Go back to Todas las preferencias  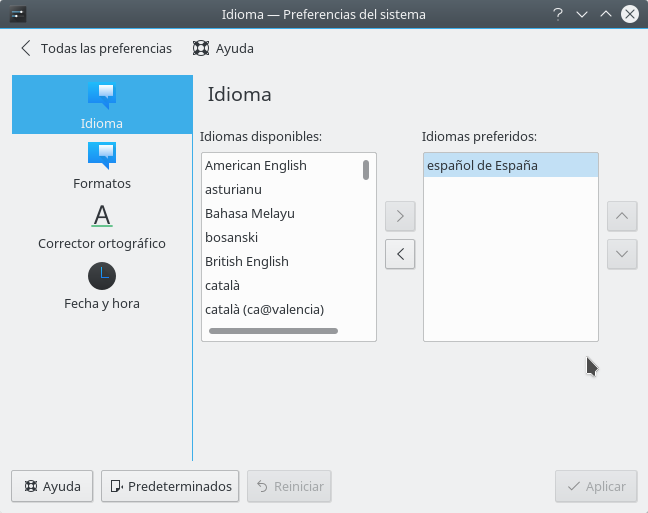click(x=96, y=48)
